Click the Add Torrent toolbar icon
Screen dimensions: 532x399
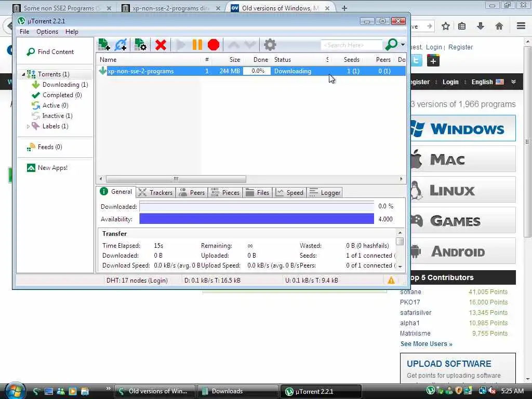[104, 45]
